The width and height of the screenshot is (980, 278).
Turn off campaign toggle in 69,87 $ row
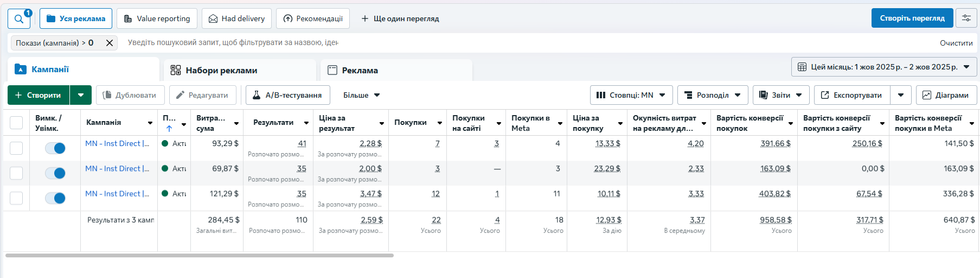(x=55, y=173)
